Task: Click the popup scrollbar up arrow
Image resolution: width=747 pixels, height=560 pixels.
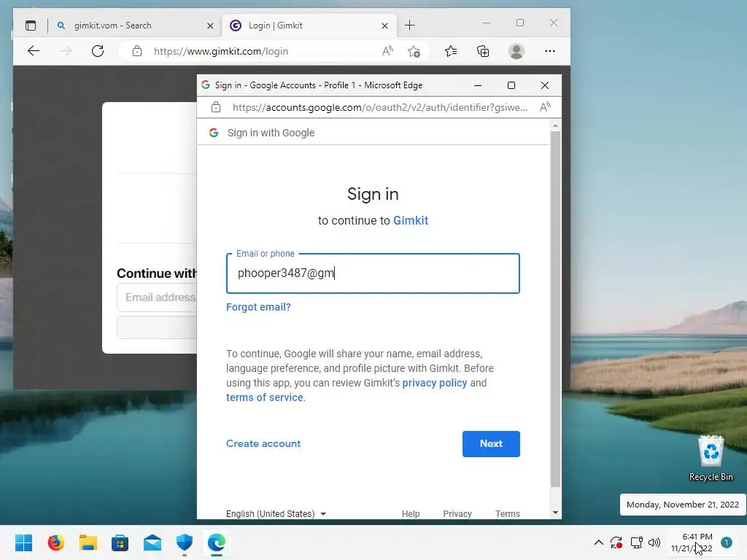Action: (x=555, y=125)
